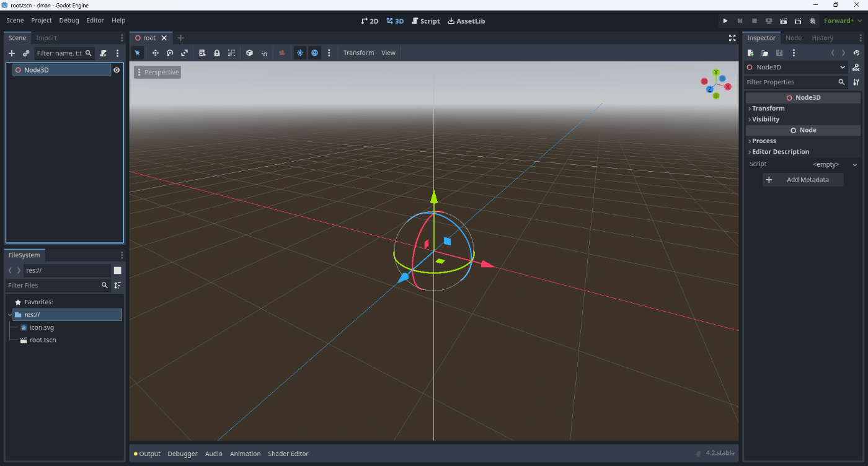Open the list-selectable-nodes tool
The image size is (868, 466).
pyautogui.click(x=202, y=53)
